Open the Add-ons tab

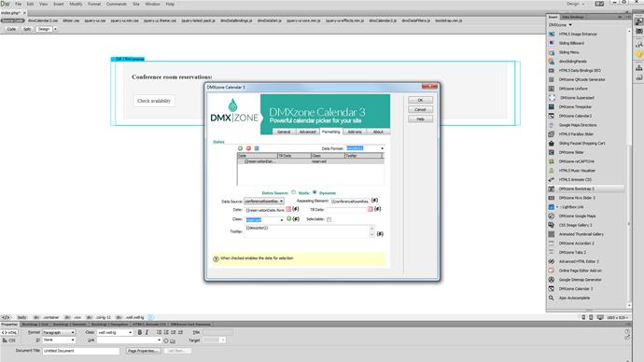[x=355, y=132]
